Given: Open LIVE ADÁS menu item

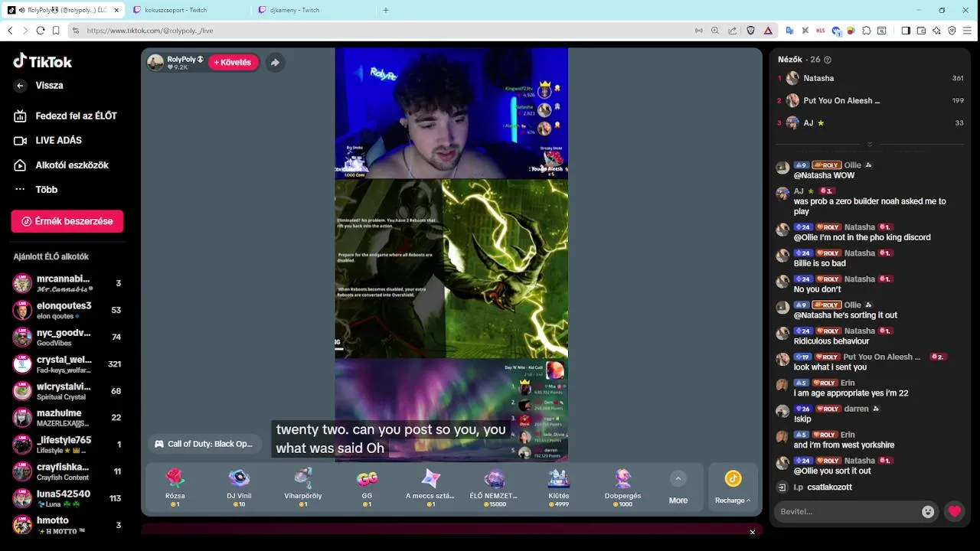Looking at the screenshot, I should point(50,140).
